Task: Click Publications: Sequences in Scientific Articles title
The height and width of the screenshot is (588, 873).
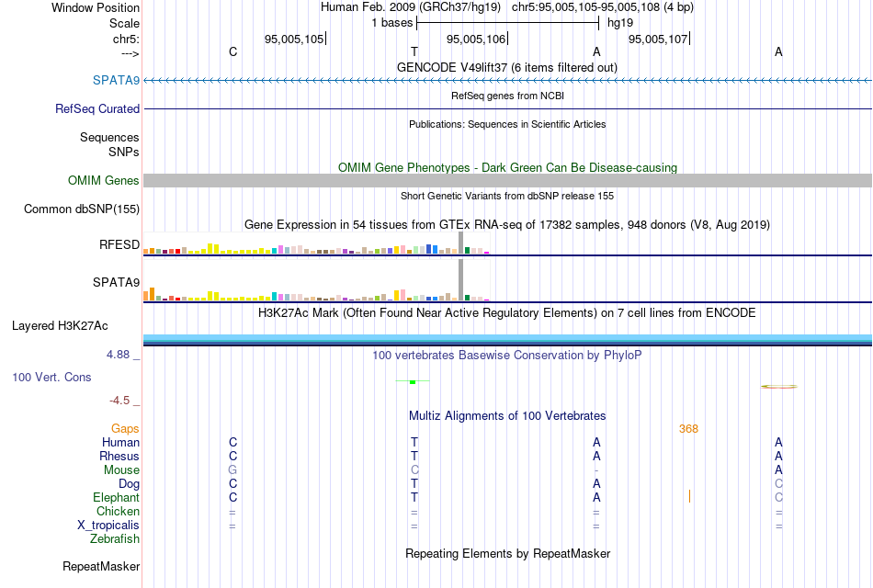Action: (x=507, y=124)
